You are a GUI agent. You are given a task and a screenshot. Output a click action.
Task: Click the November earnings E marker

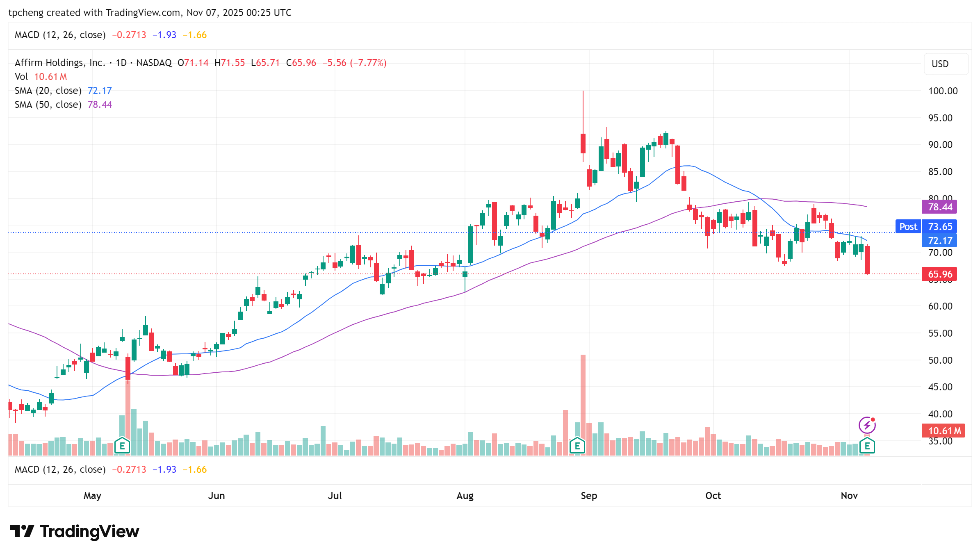coord(867,446)
